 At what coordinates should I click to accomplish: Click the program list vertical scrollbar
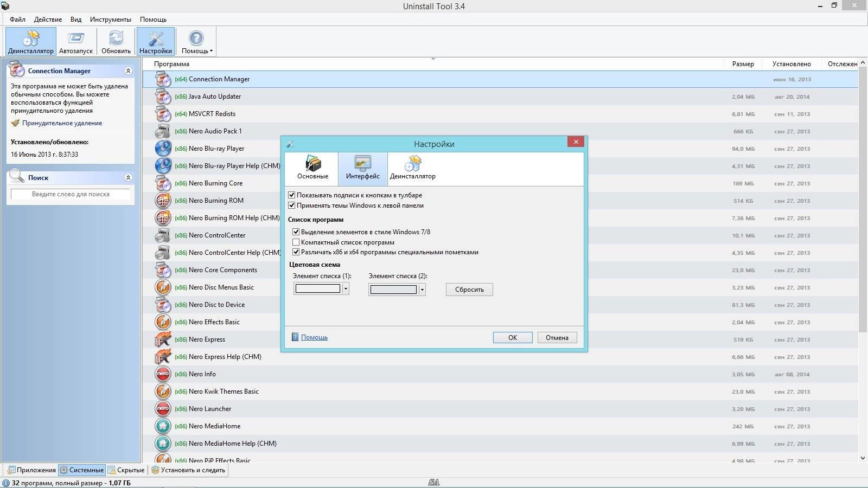863,200
